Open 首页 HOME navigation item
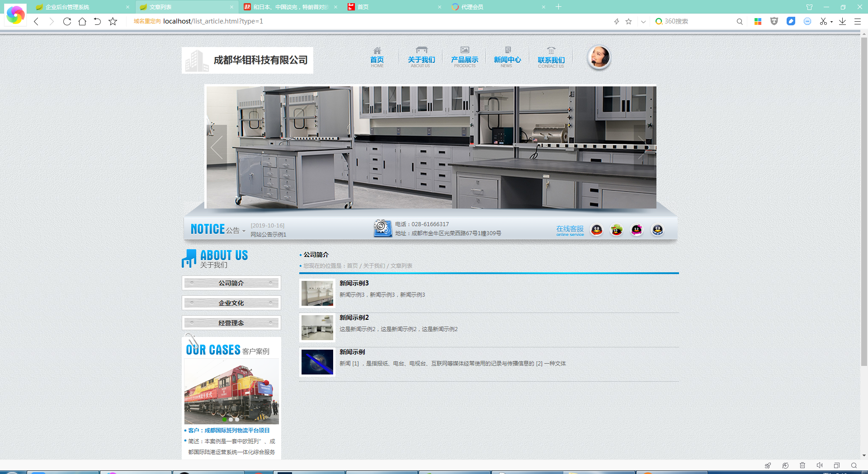The width and height of the screenshot is (868, 474). (x=377, y=57)
